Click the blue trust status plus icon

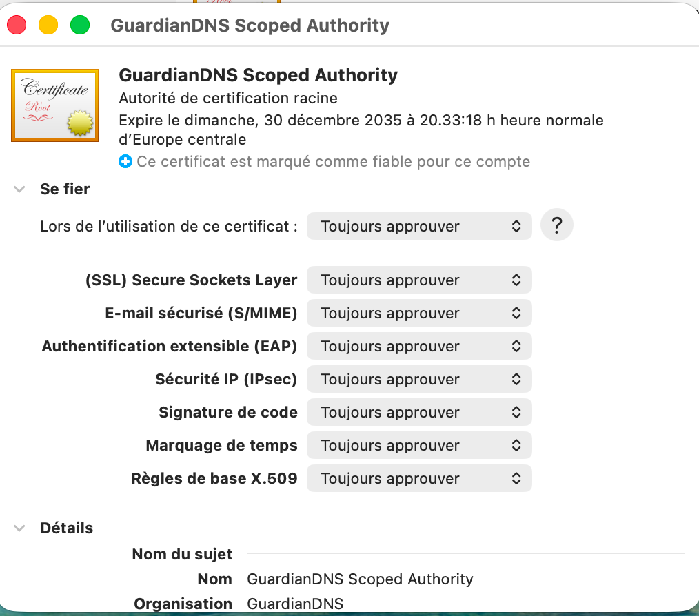[124, 161]
